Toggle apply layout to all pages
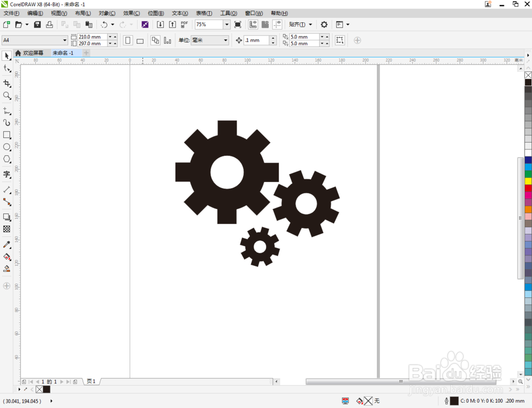532x408 pixels. coord(155,40)
